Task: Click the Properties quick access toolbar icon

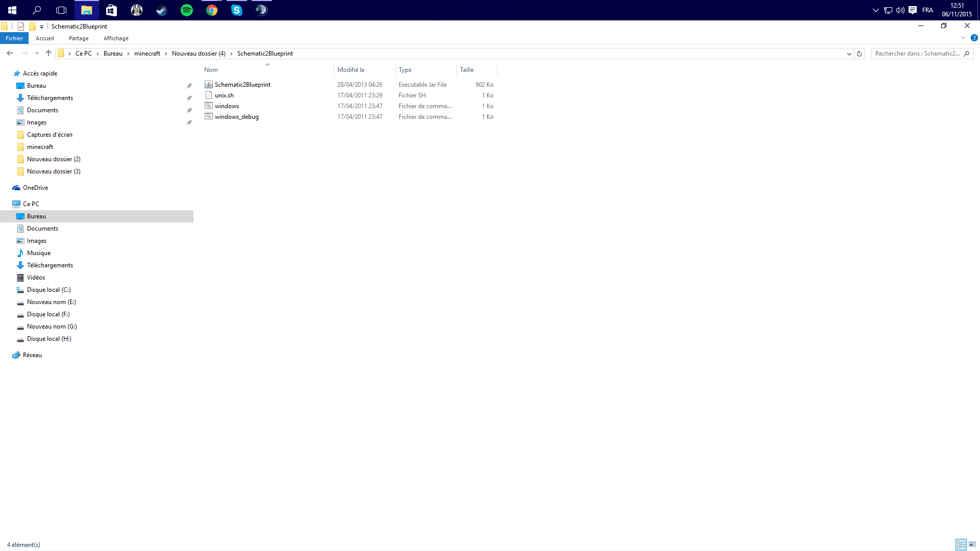Action: click(21, 27)
